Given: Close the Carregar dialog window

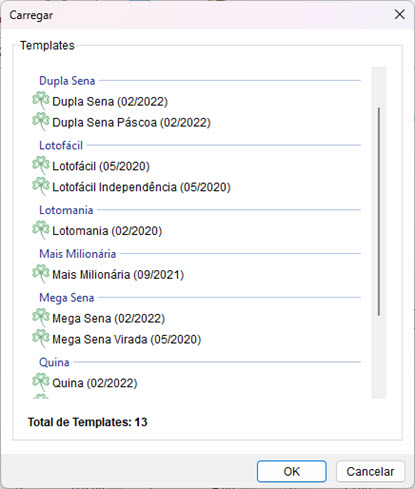Looking at the screenshot, I should (399, 14).
